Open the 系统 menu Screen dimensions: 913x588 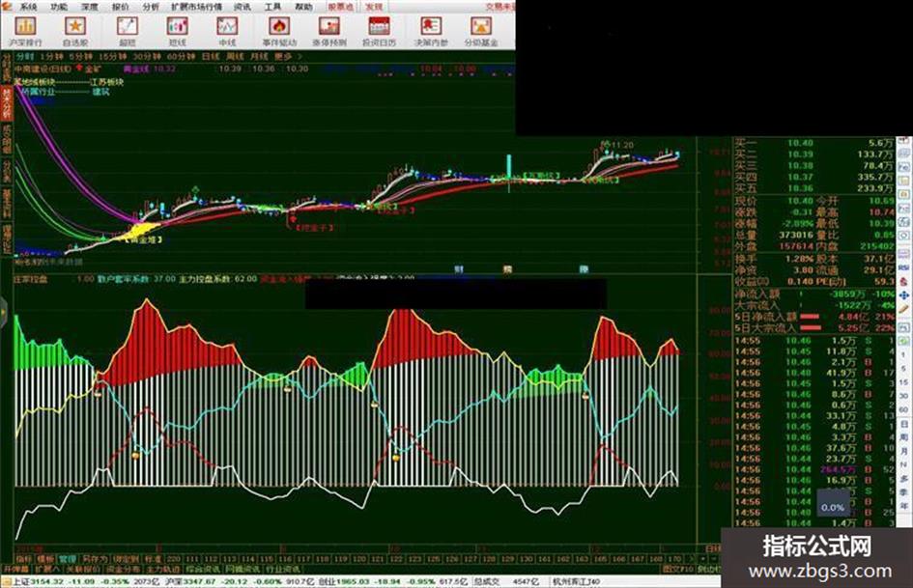pos(29,7)
